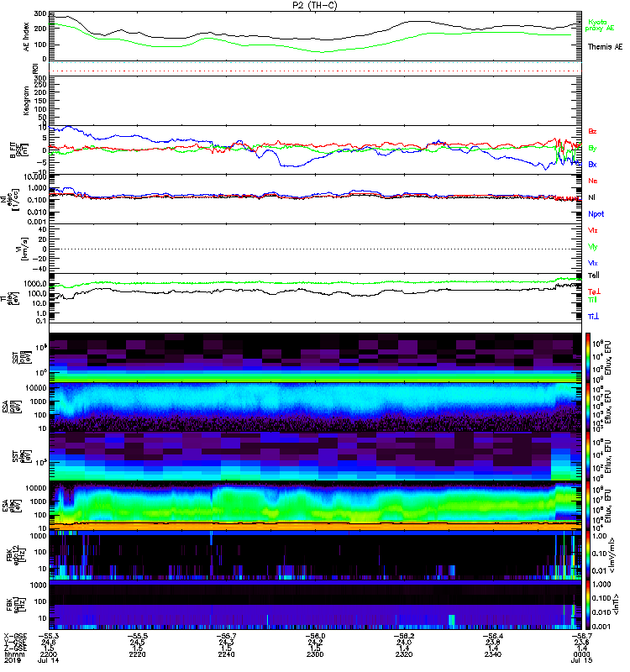
Task: Select the black Ni density legend label
Action: pos(591,197)
